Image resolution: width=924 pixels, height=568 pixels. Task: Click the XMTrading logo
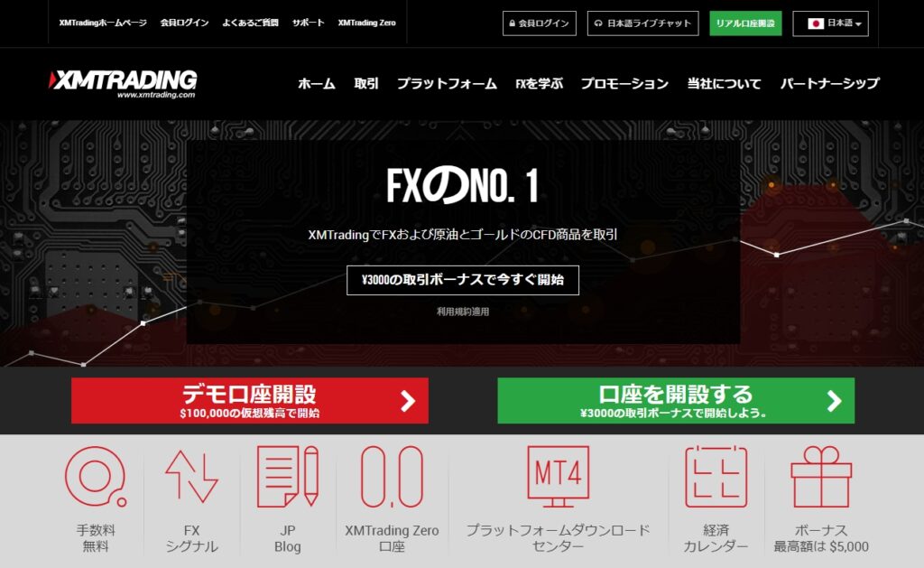[x=123, y=84]
